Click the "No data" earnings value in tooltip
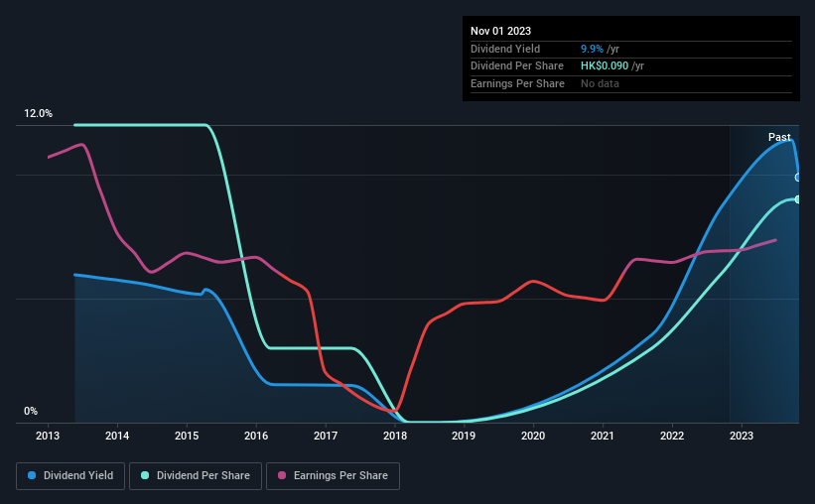Image resolution: width=815 pixels, height=504 pixels. coord(603,84)
